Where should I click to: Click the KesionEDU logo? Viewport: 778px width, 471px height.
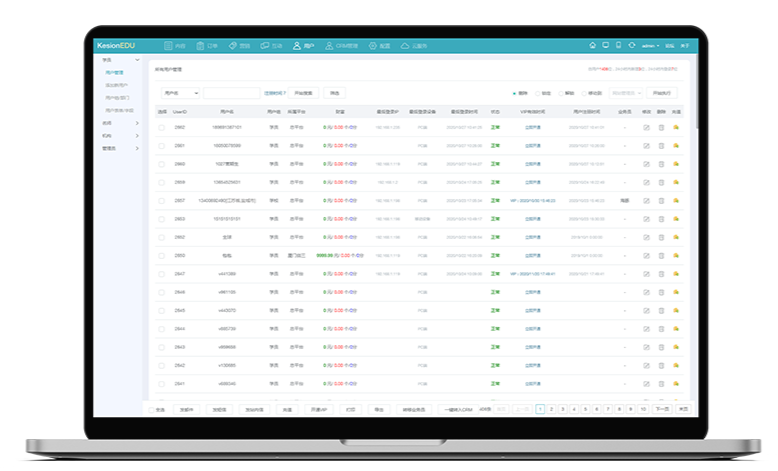(116, 46)
